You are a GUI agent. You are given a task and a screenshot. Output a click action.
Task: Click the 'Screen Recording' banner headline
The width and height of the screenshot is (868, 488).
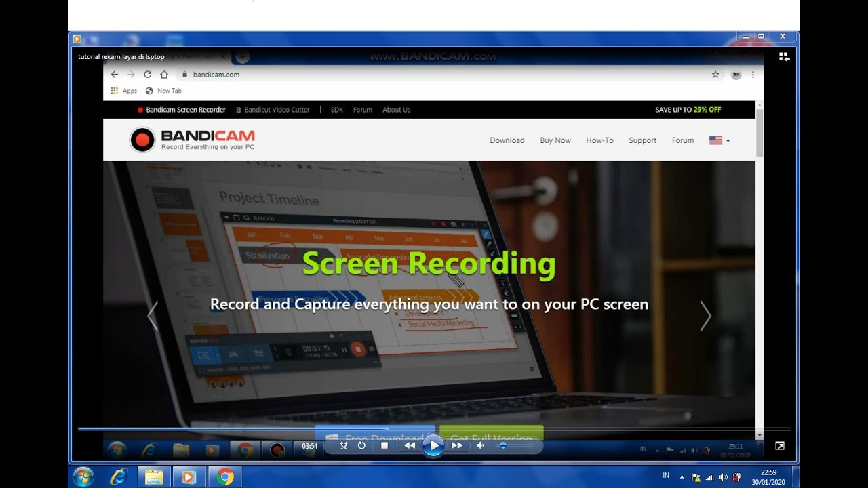pos(429,264)
